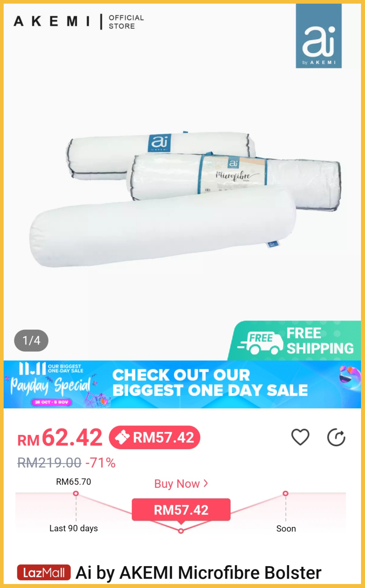
Task: Tap the heart wishlist icon
Action: click(300, 437)
